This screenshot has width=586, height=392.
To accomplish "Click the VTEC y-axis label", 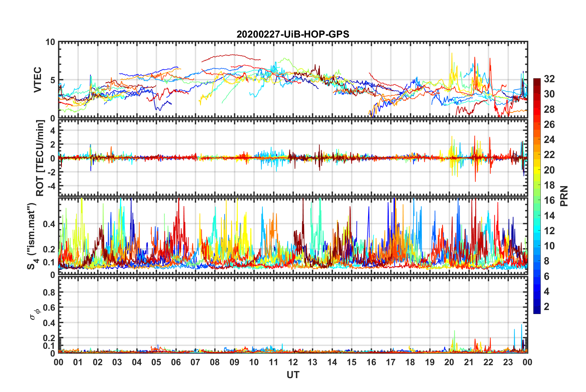I will [x=38, y=80].
